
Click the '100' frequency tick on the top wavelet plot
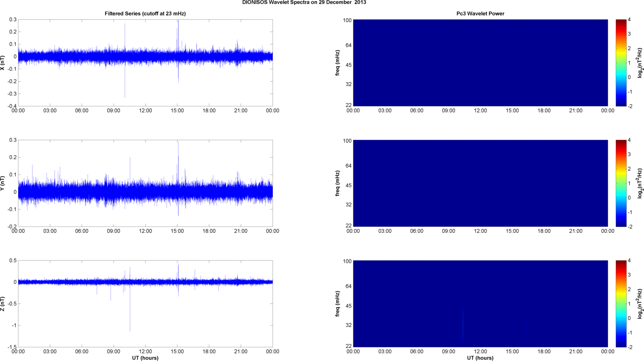347,20
